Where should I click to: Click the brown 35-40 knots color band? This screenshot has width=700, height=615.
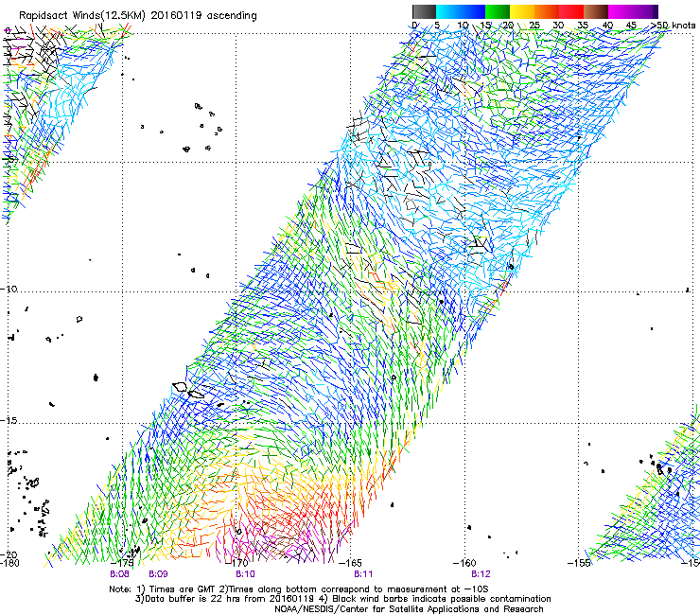(596, 11)
